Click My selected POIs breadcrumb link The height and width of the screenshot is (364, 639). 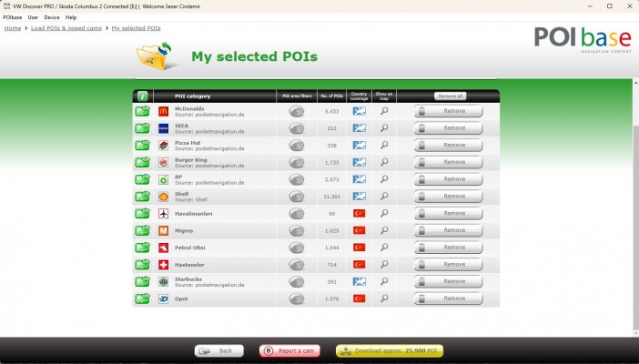(137, 28)
